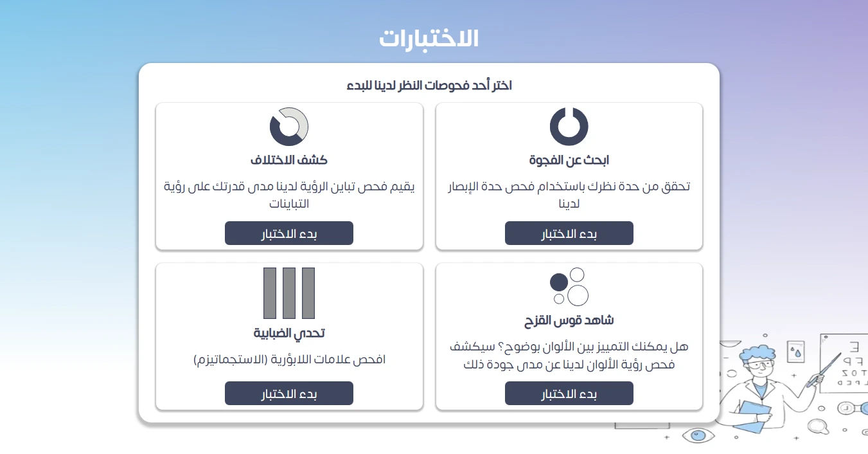This screenshot has height=454, width=868.
Task: Click the اختر أحد فحوصات النظر subtitle
Action: pos(429,85)
